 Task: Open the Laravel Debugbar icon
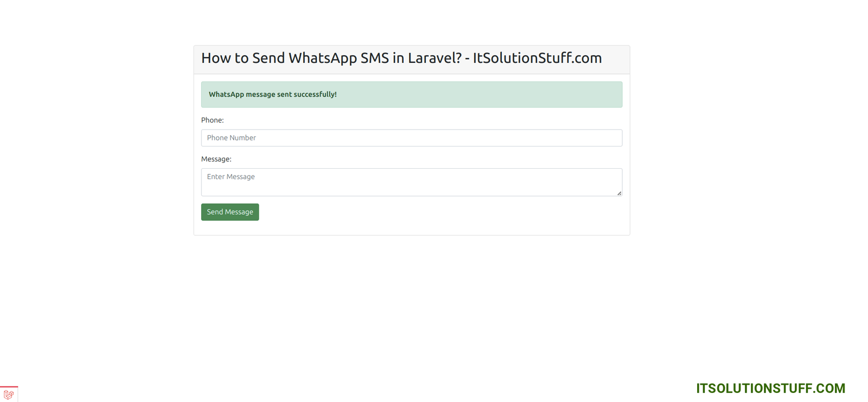click(9, 394)
